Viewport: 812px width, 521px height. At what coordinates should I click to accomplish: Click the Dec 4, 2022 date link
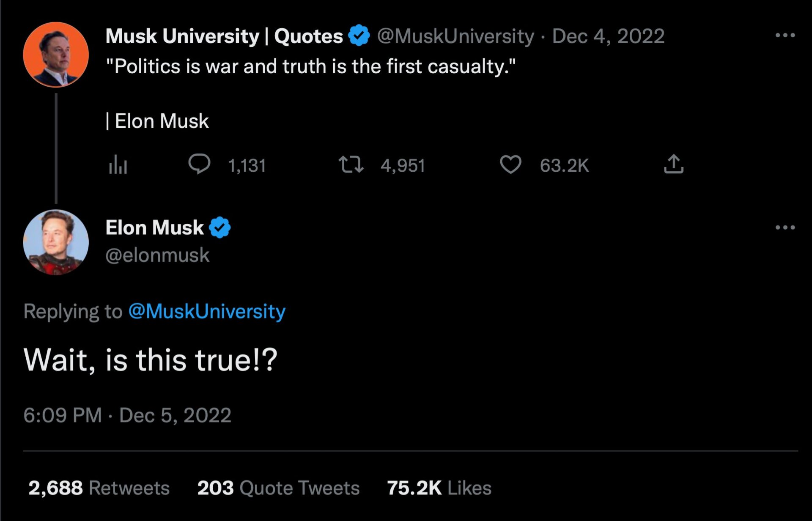608,36
